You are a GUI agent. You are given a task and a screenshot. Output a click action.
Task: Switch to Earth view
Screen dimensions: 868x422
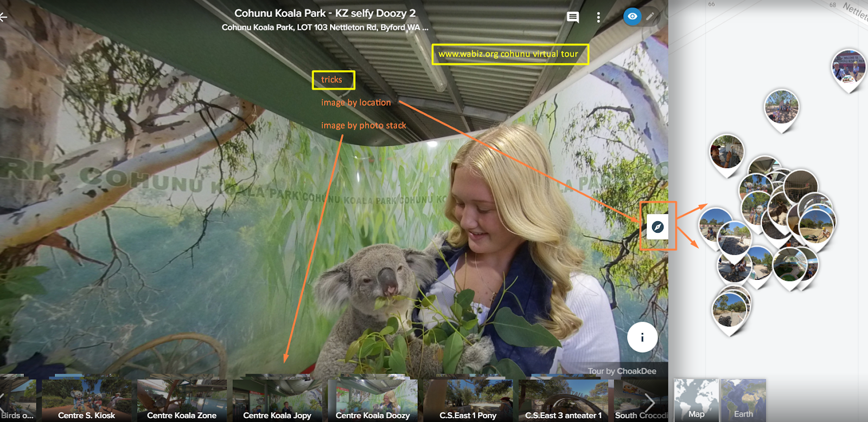[x=743, y=400]
